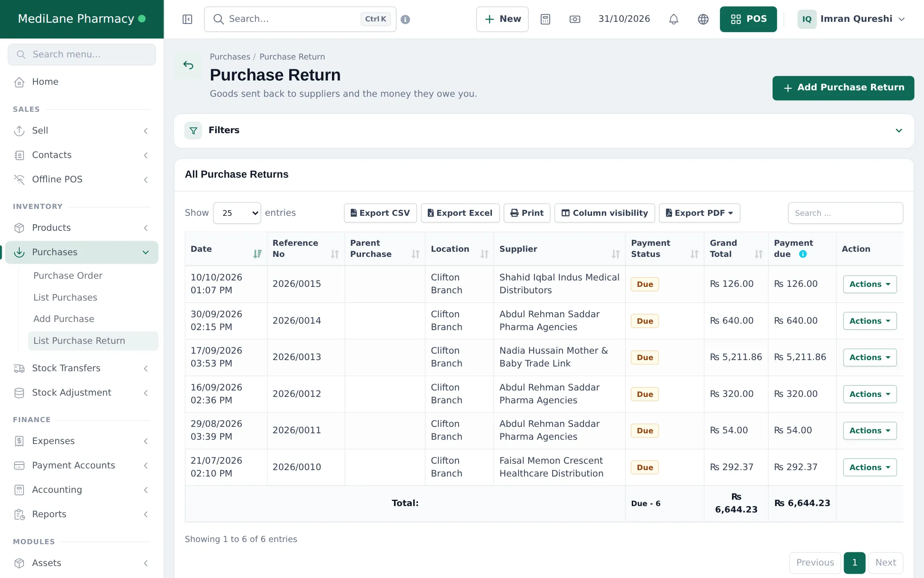Image resolution: width=924 pixels, height=578 pixels.
Task: Collapse the sidebar panel icon
Action: [187, 19]
